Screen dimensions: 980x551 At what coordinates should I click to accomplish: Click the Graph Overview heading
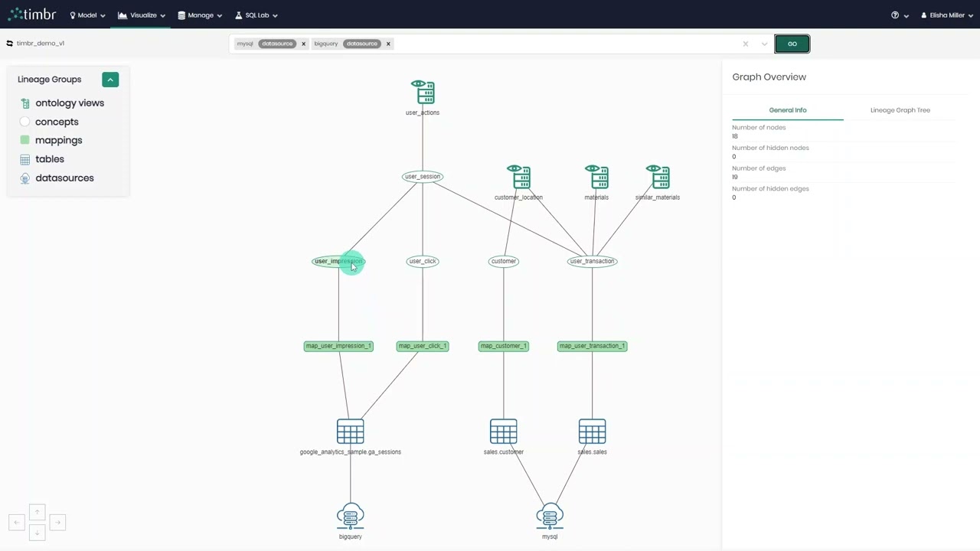769,77
